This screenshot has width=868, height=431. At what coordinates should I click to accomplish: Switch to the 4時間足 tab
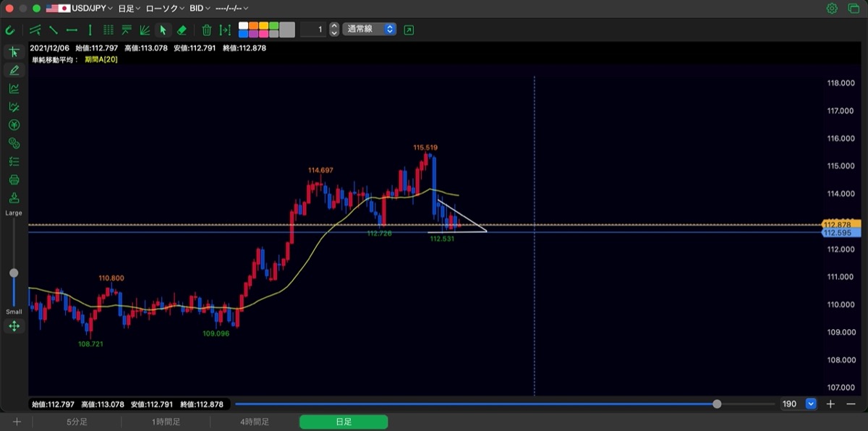[255, 422]
